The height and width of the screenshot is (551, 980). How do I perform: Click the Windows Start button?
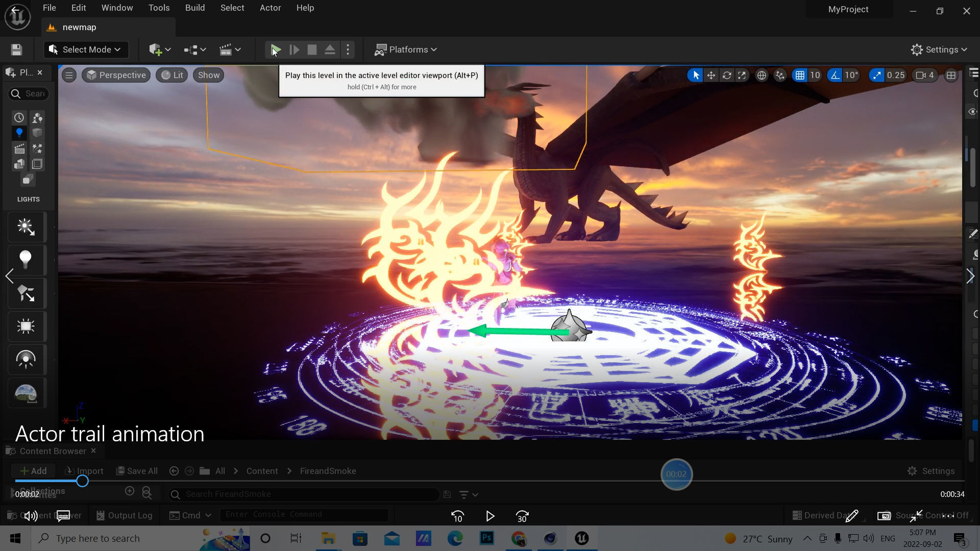[x=15, y=538]
